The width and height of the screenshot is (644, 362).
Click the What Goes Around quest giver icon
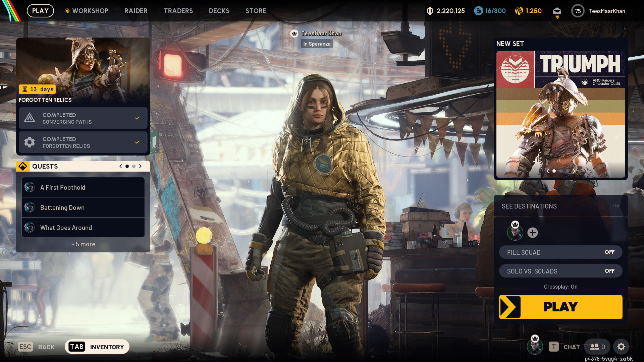30,228
